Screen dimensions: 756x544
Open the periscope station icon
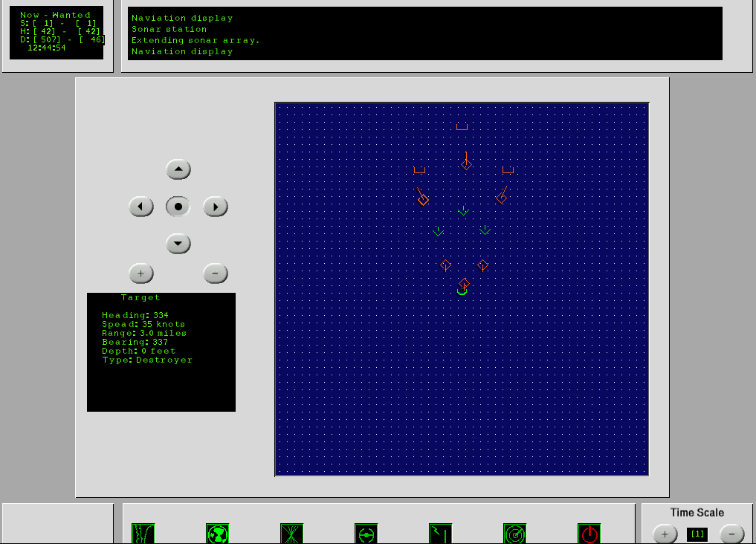(440, 534)
